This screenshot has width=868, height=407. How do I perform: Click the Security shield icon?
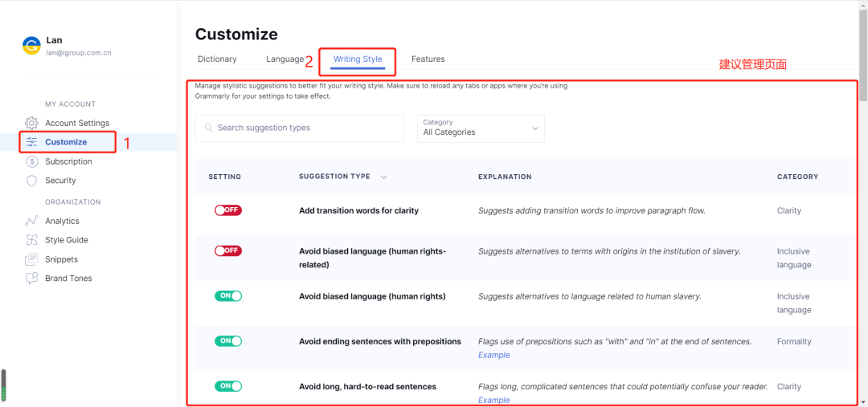(x=31, y=181)
